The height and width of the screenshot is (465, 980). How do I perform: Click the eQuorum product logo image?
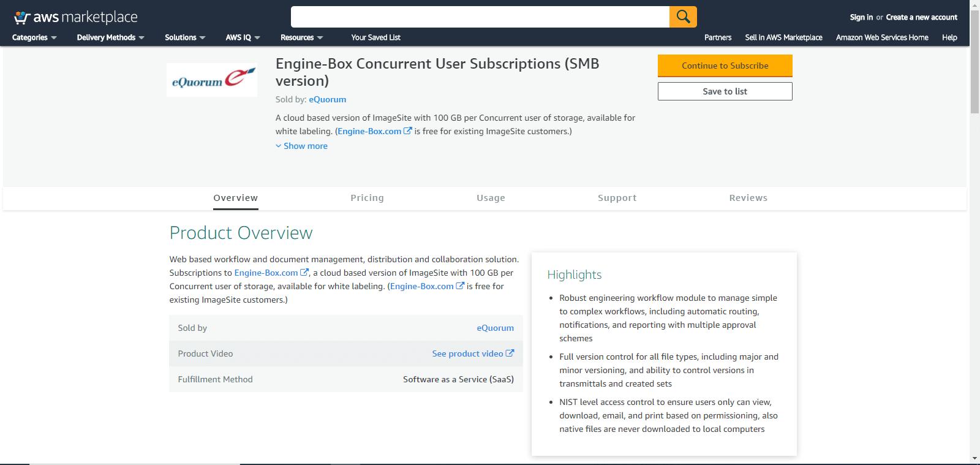coord(212,80)
